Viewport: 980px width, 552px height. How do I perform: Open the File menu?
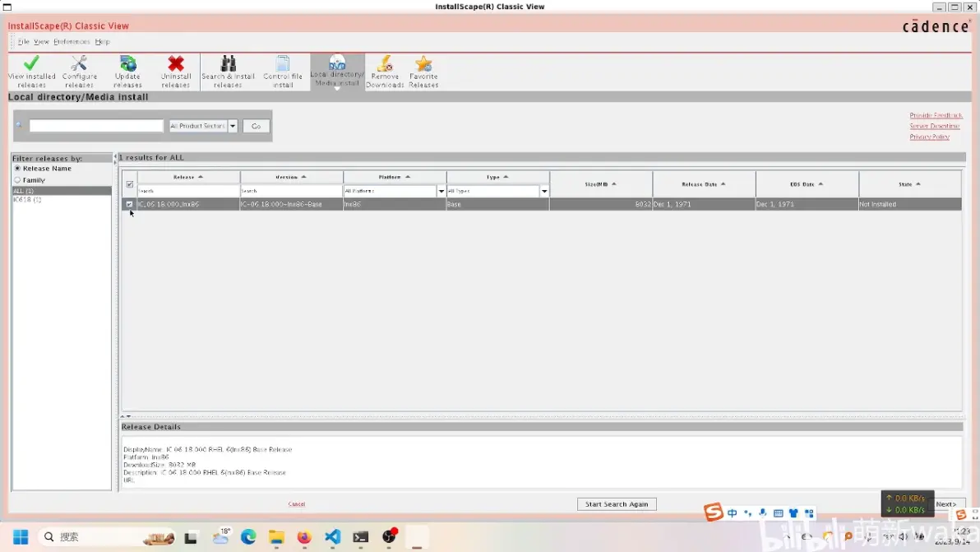pyautogui.click(x=23, y=42)
